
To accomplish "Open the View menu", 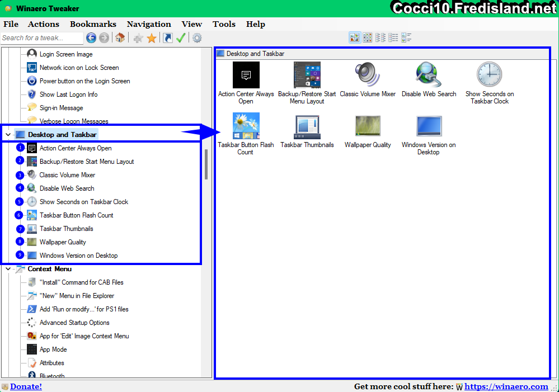I will [192, 24].
